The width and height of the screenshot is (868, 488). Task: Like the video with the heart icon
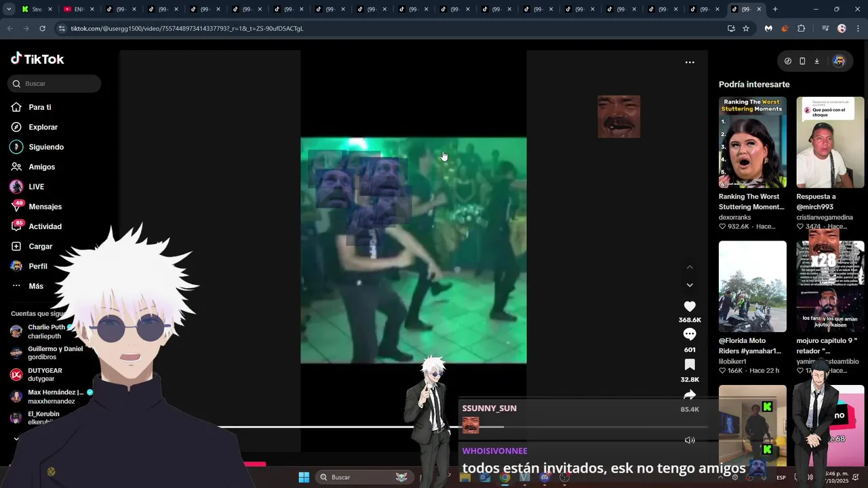pyautogui.click(x=690, y=306)
